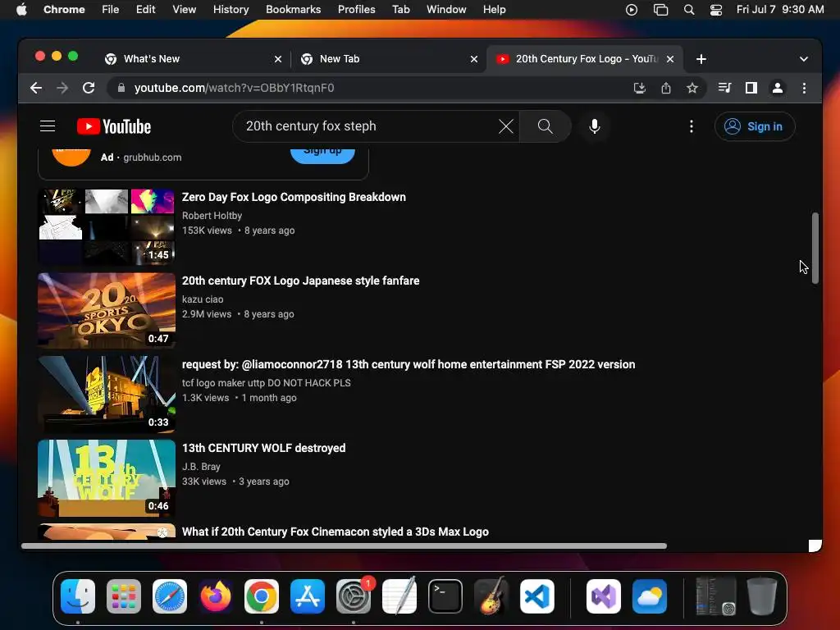Image resolution: width=840 pixels, height=630 pixels.
Task: Open 13th CENTURY WOLF destroyed video
Action: [x=263, y=448]
